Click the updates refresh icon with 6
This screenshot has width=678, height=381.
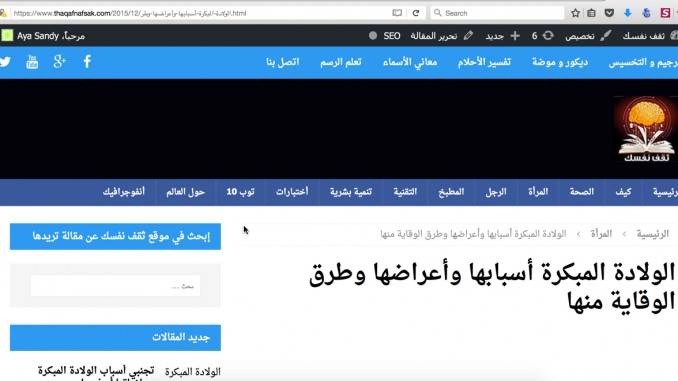[548, 36]
